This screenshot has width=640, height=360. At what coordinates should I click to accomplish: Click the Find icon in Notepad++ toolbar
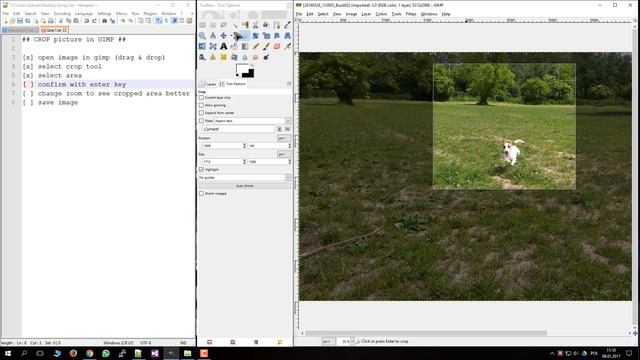click(x=104, y=21)
